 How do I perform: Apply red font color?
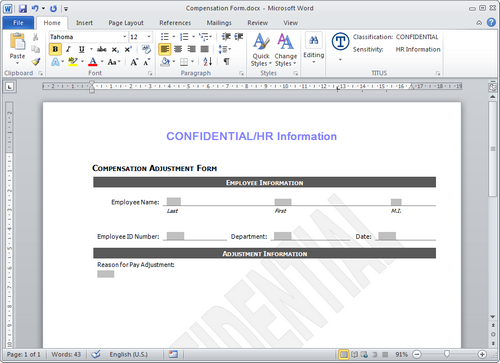coord(93,62)
